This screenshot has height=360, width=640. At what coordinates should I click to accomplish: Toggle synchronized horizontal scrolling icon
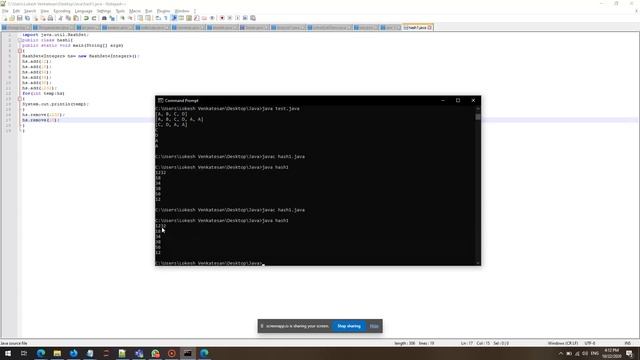148,18
